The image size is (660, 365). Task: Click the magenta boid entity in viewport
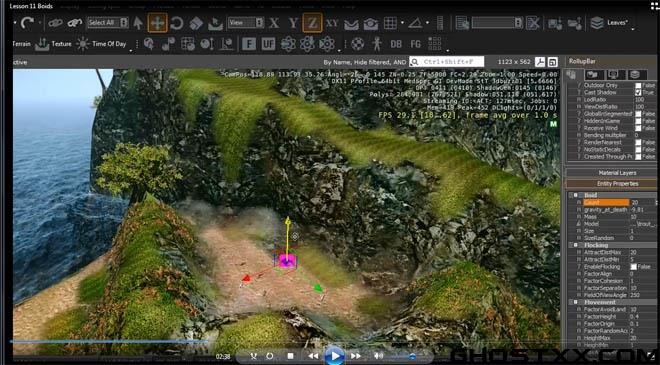click(286, 261)
